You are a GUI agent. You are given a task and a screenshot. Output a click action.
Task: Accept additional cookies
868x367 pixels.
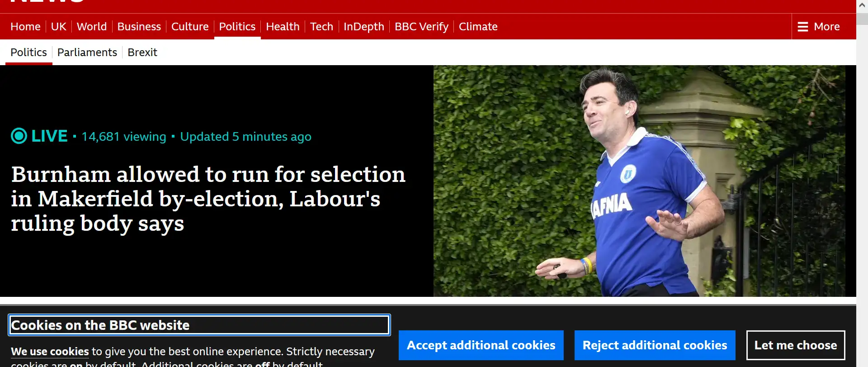coord(481,345)
